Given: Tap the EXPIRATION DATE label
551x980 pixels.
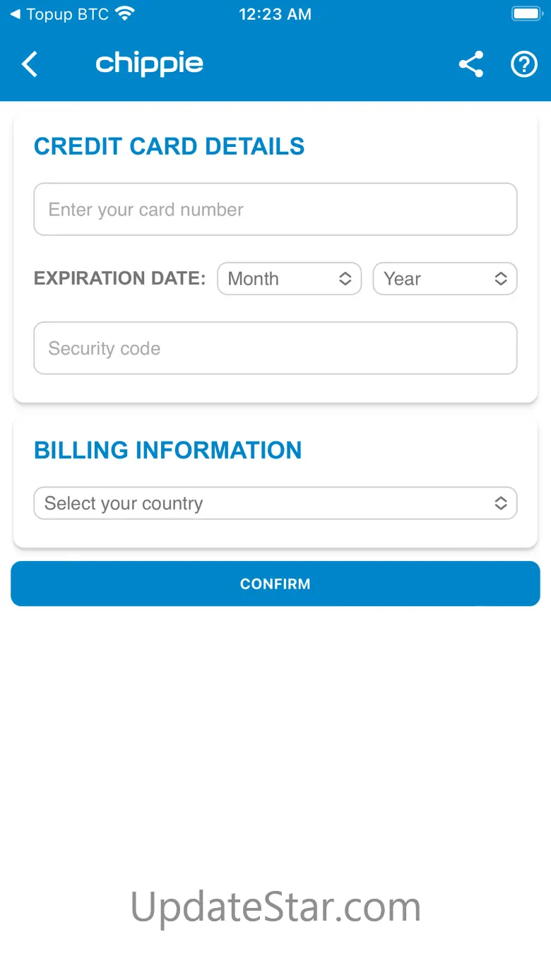Looking at the screenshot, I should tap(119, 278).
